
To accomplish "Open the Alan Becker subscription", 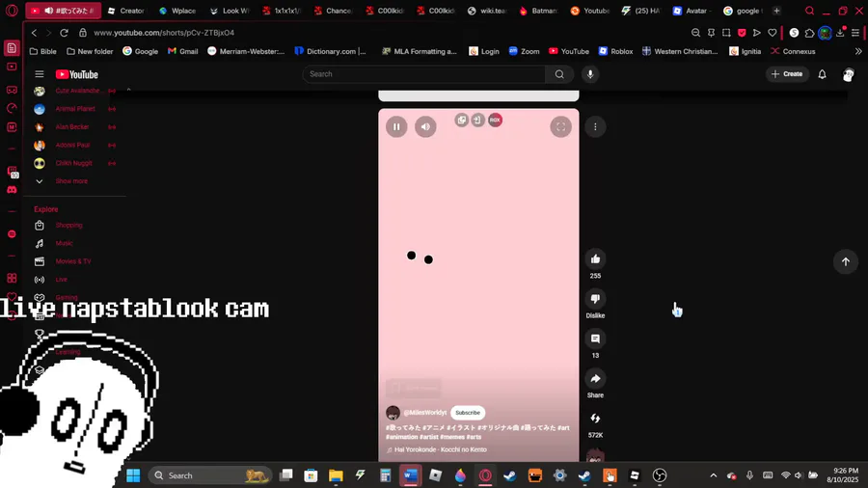I will coord(74,126).
